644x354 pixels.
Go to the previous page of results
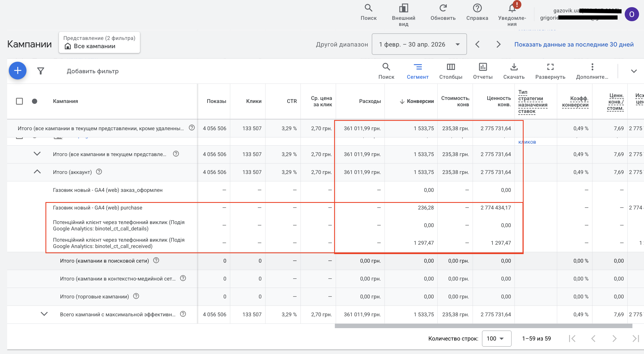pos(593,339)
